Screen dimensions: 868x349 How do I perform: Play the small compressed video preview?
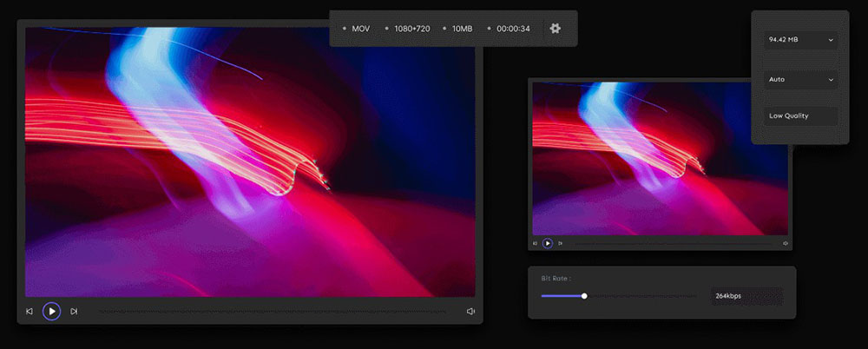pos(548,243)
